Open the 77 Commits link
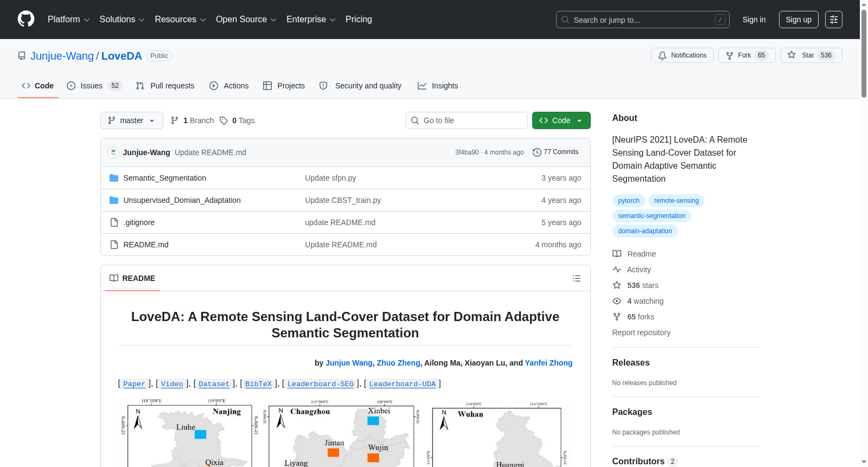868x467 pixels. pos(556,152)
